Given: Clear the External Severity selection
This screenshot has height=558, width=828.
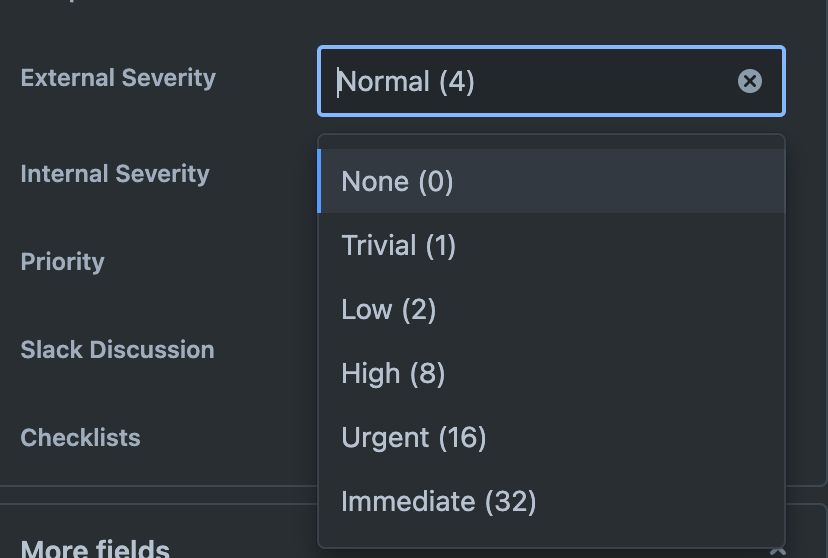Looking at the screenshot, I should click(750, 81).
